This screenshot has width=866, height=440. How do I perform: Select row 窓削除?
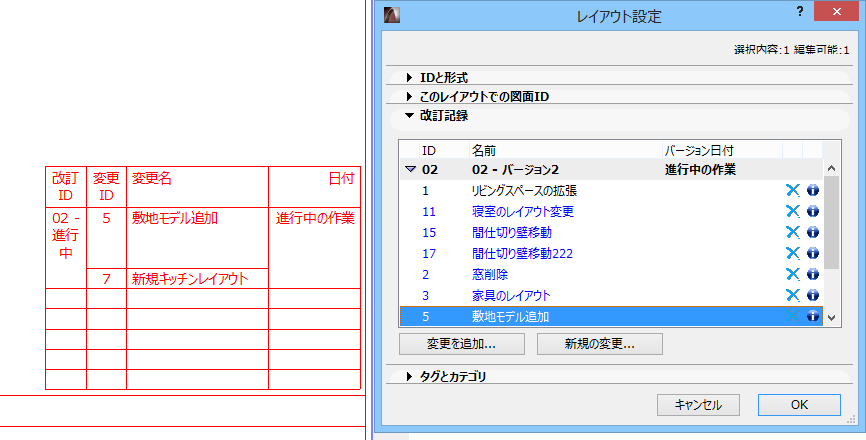(x=611, y=274)
